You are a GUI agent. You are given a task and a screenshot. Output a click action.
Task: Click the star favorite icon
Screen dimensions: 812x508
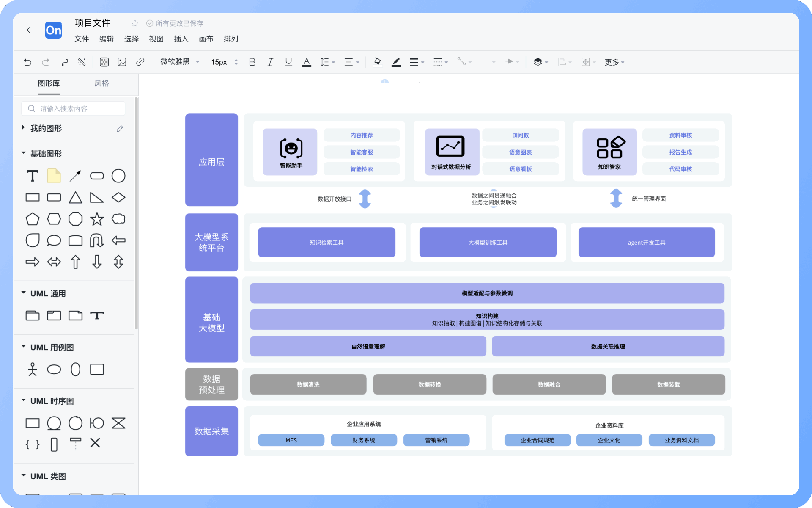click(135, 23)
